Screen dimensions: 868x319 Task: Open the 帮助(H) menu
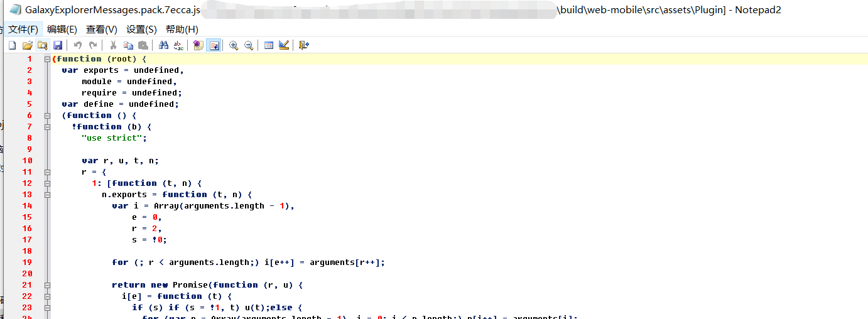click(182, 30)
